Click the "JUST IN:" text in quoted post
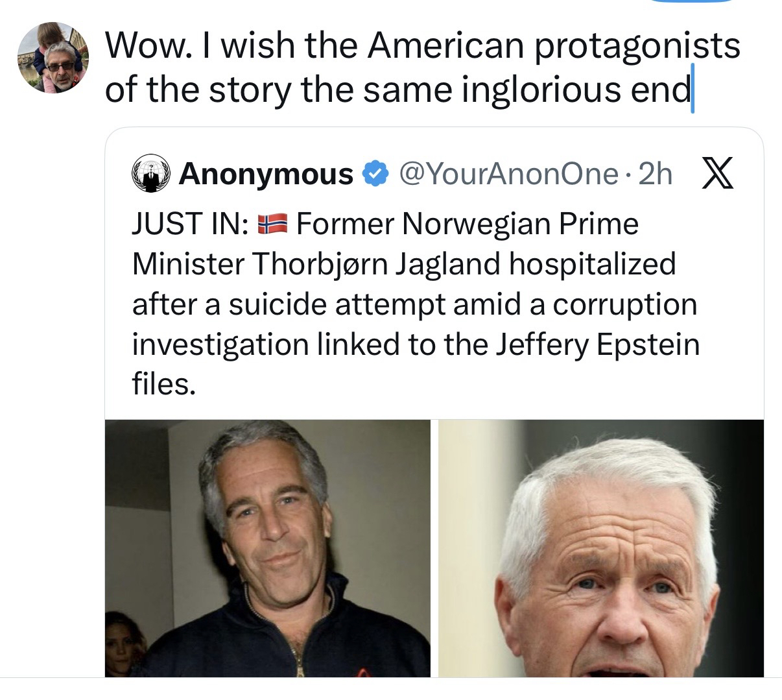The width and height of the screenshot is (782, 700). tap(189, 224)
